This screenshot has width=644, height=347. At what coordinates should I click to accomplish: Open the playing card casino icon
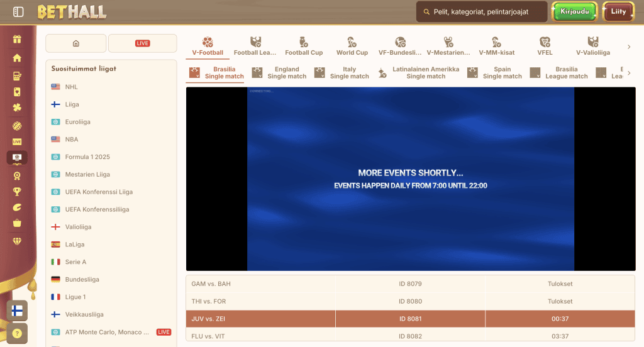pyautogui.click(x=17, y=92)
